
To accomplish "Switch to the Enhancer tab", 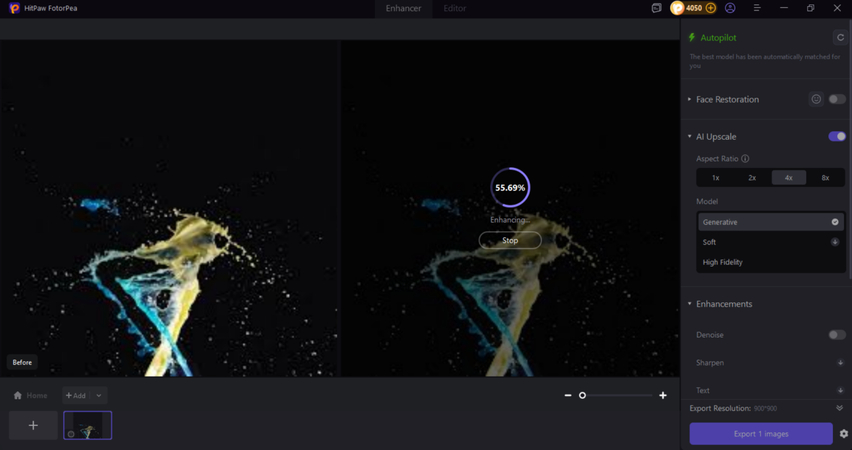I will point(403,8).
